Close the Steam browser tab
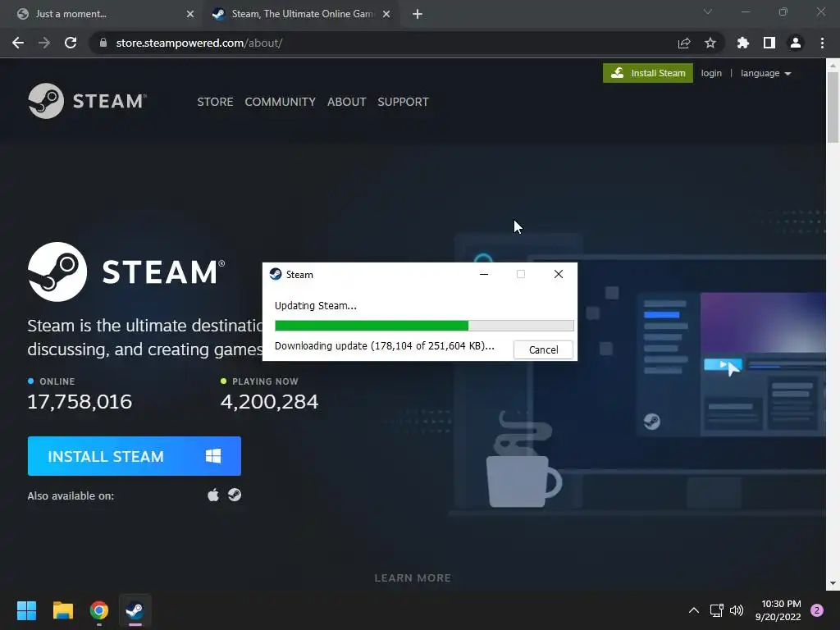Image resolution: width=840 pixels, height=630 pixels. [386, 14]
